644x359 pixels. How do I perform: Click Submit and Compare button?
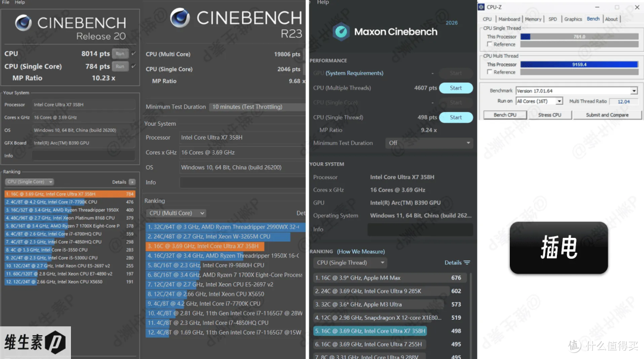pyautogui.click(x=607, y=115)
